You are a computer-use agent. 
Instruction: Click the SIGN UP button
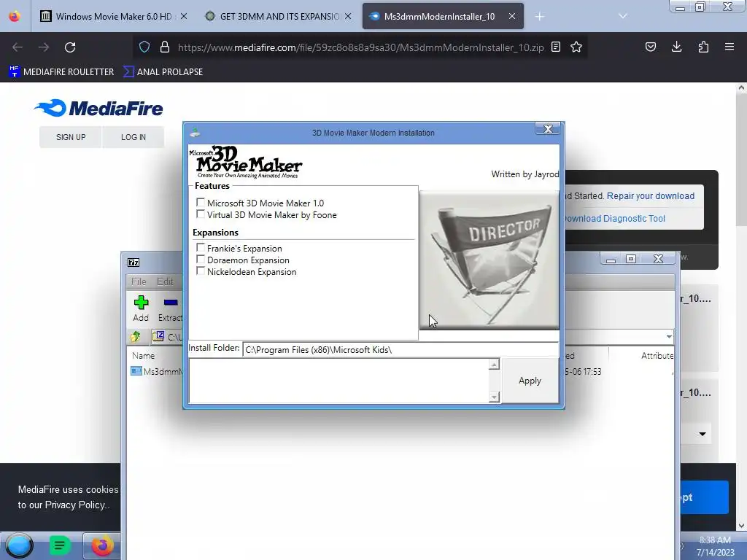(71, 137)
